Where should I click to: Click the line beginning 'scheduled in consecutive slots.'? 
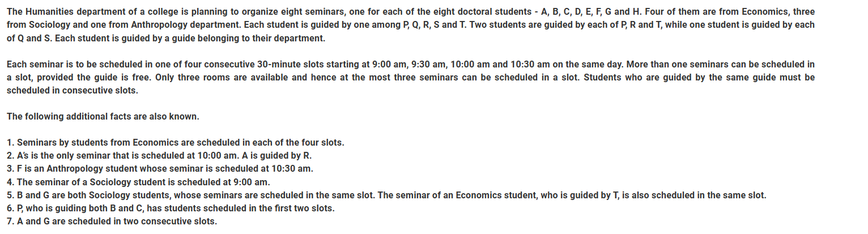(x=73, y=91)
